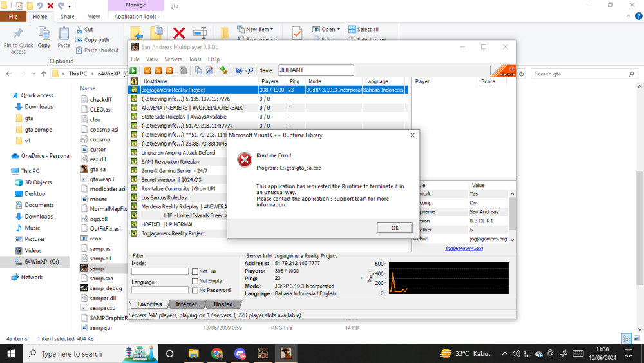Expand the Open dropdown arrow in Explorer ribbon
The height and width of the screenshot is (363, 644).
pos(339,30)
